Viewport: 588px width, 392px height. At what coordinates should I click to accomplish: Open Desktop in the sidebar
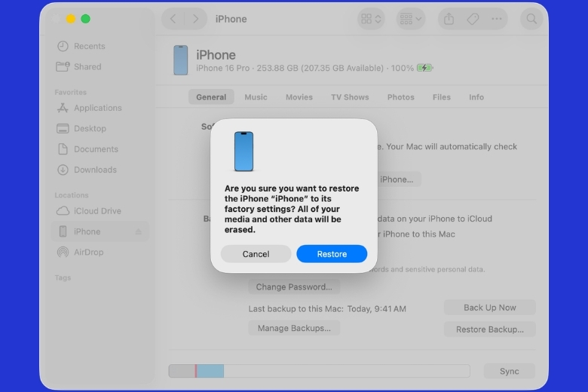click(x=100, y=129)
